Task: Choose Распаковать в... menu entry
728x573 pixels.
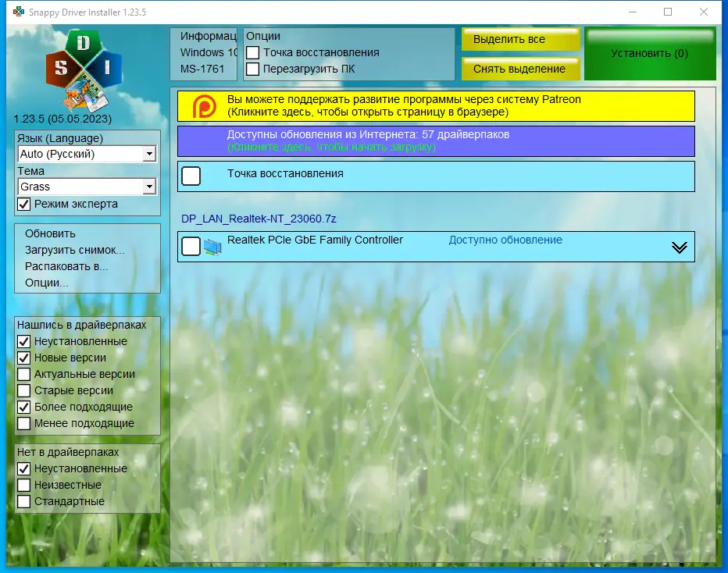Action: point(66,266)
